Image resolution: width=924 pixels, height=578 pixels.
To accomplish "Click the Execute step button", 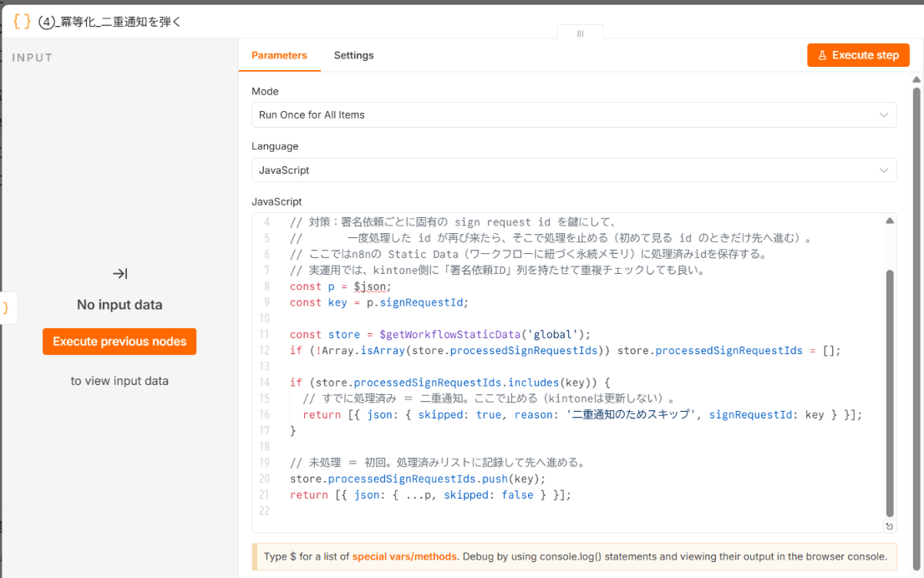I will pos(858,55).
